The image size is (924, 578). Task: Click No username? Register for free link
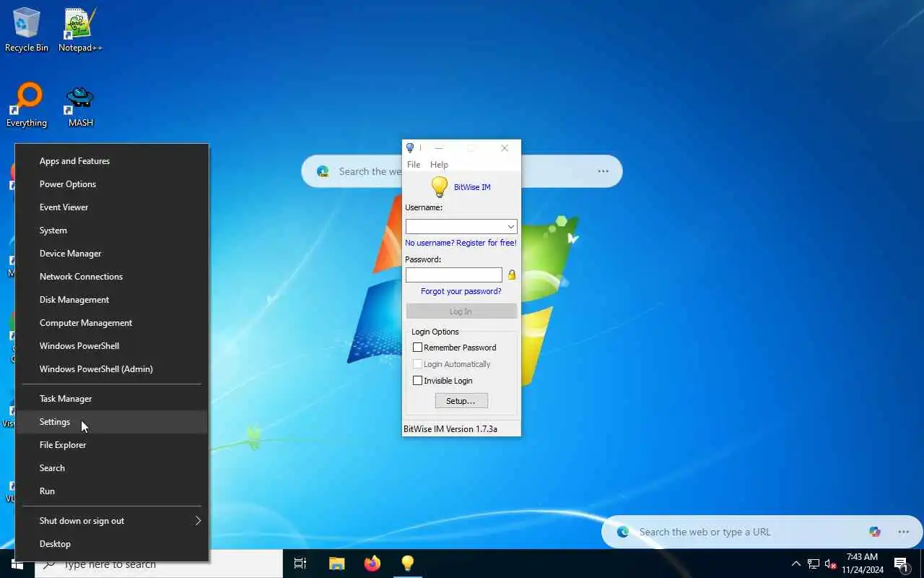[x=461, y=243]
